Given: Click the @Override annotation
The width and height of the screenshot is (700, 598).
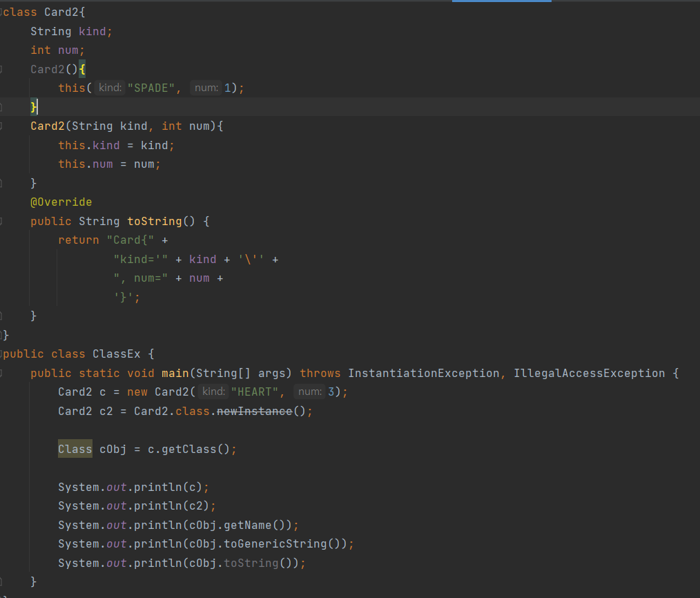Looking at the screenshot, I should [61, 202].
